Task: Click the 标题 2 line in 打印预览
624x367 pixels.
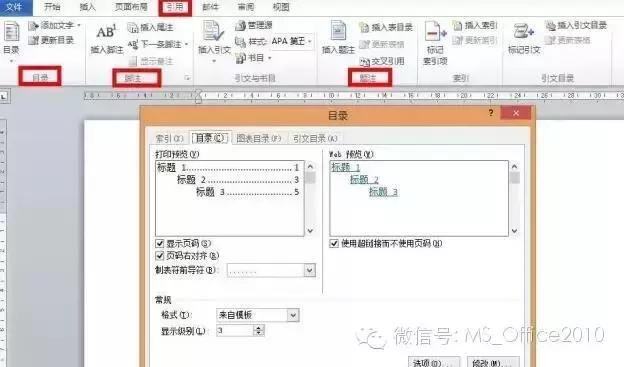Action: pos(238,180)
